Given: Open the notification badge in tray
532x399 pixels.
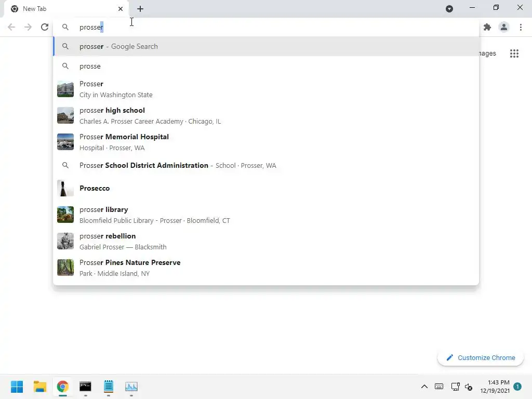Looking at the screenshot, I should pyautogui.click(x=517, y=387).
